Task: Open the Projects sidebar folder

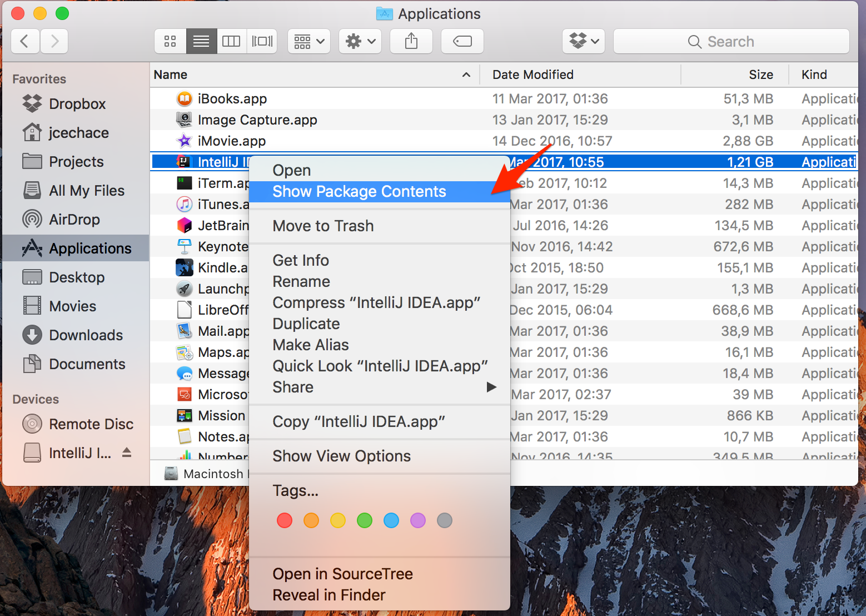Action: [x=76, y=162]
